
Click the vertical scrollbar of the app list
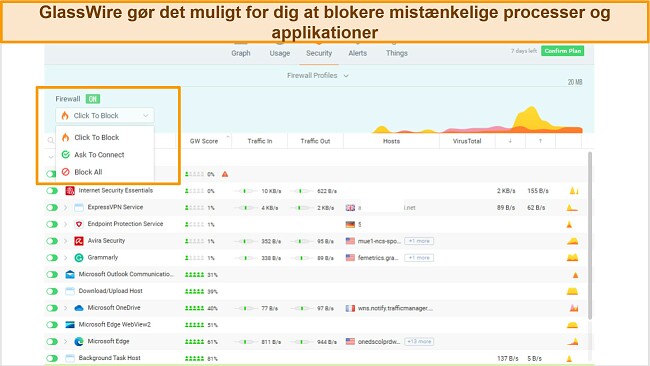pyautogui.click(x=590, y=235)
